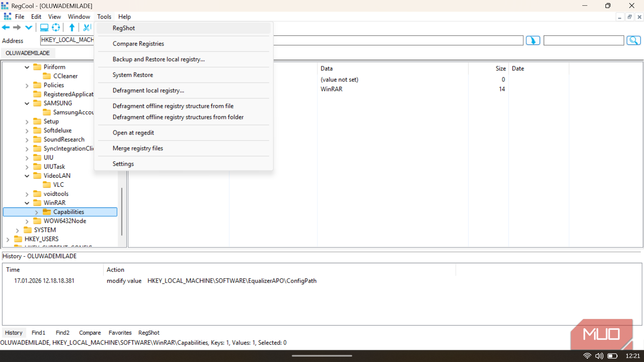This screenshot has height=362, width=644.
Task: Select Defragment offline registry structures from folder
Action: [x=183, y=117]
